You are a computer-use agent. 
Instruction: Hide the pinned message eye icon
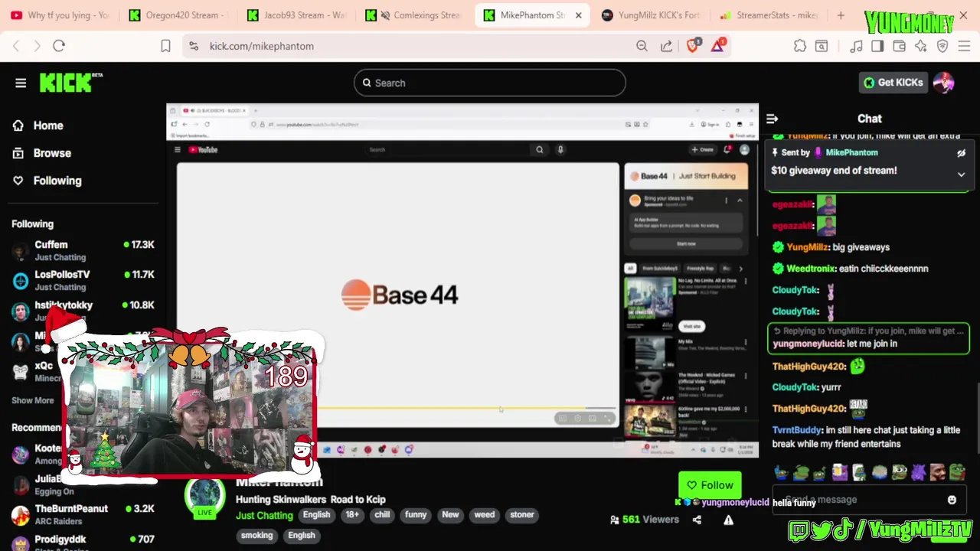tap(961, 153)
